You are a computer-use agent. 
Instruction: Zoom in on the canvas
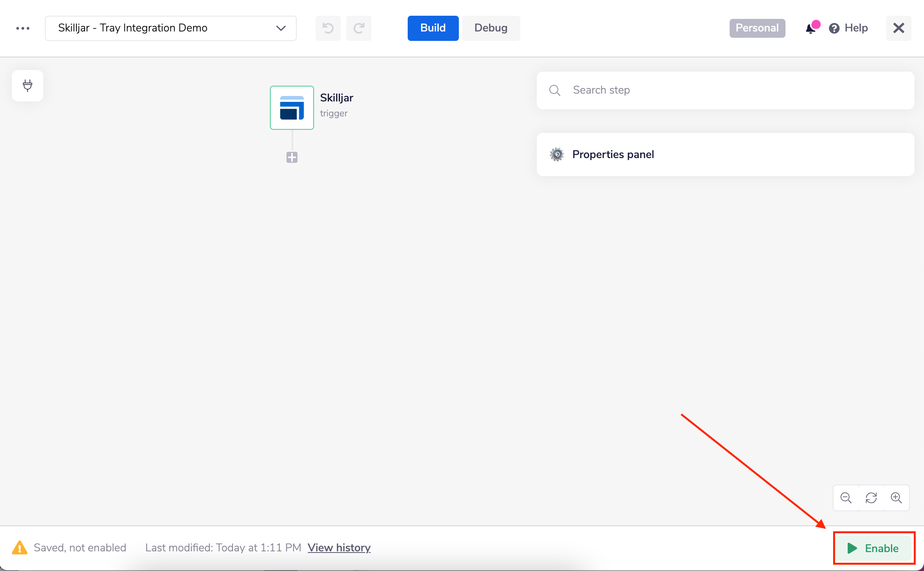[x=896, y=498]
